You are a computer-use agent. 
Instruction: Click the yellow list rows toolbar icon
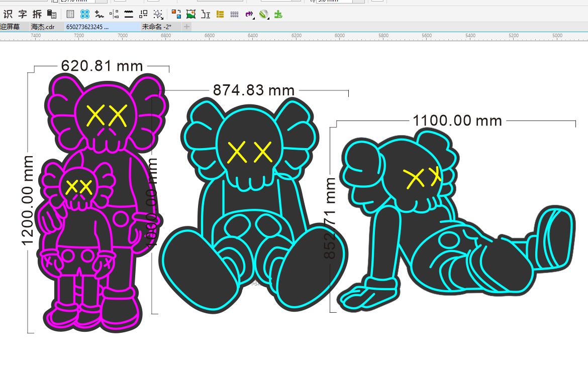(220, 14)
